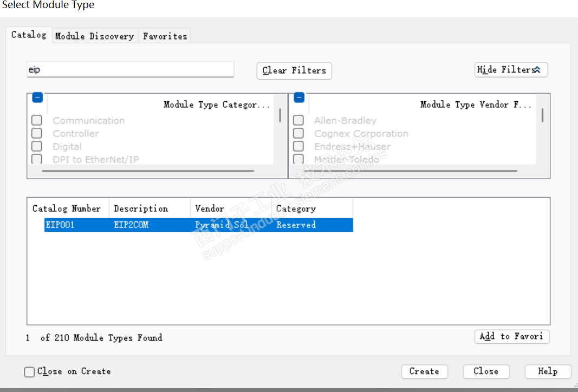Collapse the Module Type Vendor filter list

point(299,98)
